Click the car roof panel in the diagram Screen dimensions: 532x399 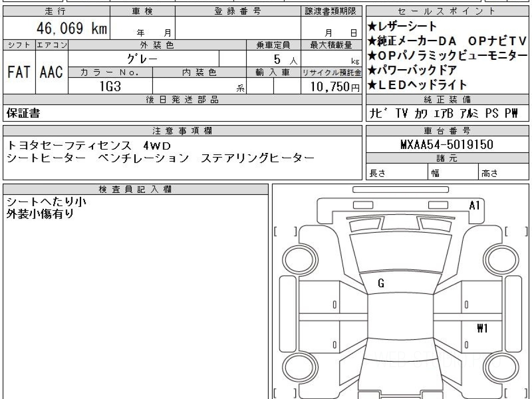click(x=401, y=316)
